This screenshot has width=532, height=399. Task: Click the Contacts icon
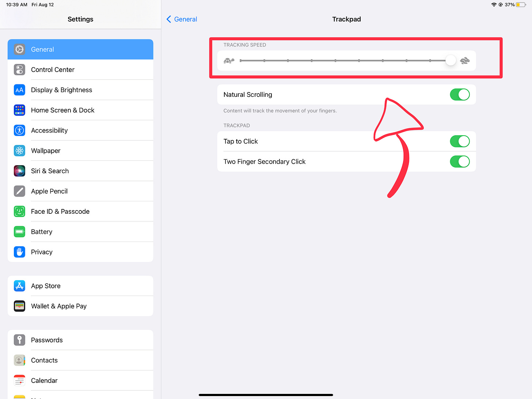point(19,360)
